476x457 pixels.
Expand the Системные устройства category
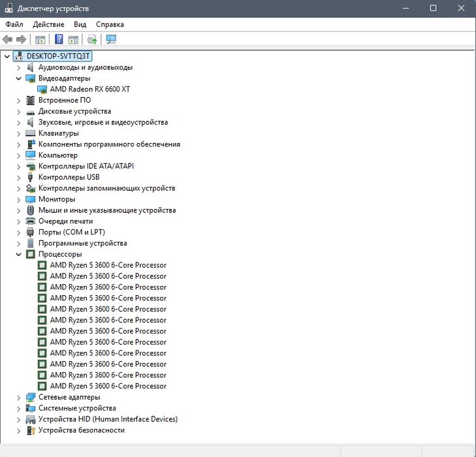[x=18, y=409]
